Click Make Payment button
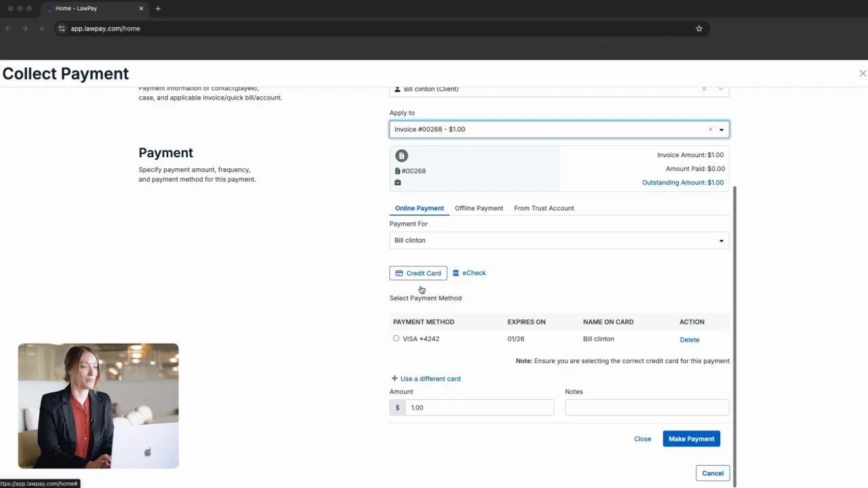Viewport: 868px width, 488px height. click(692, 439)
